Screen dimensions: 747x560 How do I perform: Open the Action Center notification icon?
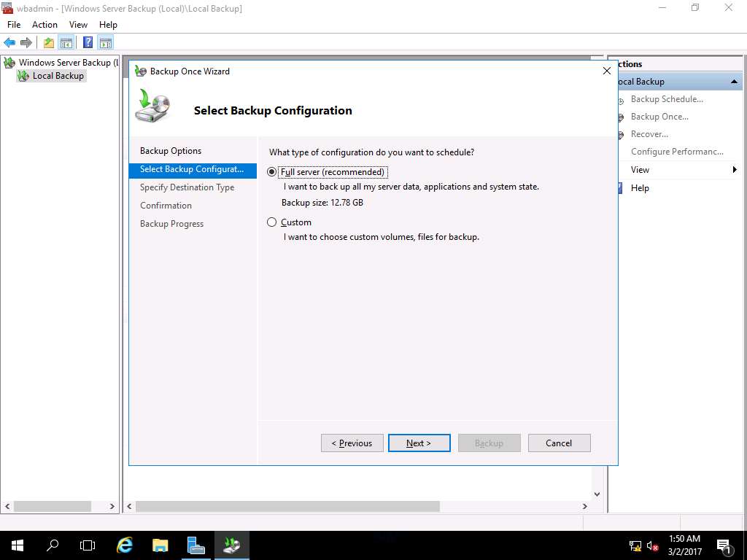point(724,545)
